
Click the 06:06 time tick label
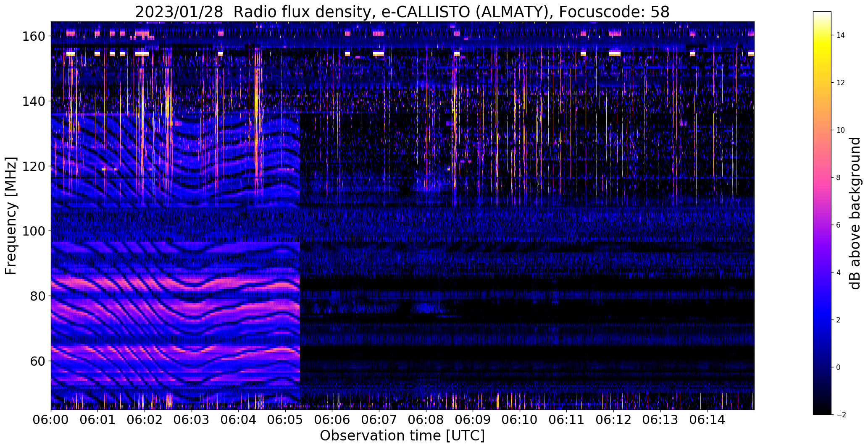click(x=332, y=420)
